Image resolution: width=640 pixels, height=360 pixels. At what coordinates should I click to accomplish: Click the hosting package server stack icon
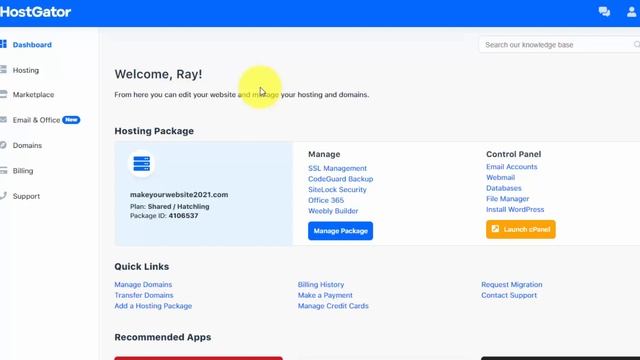click(x=142, y=164)
